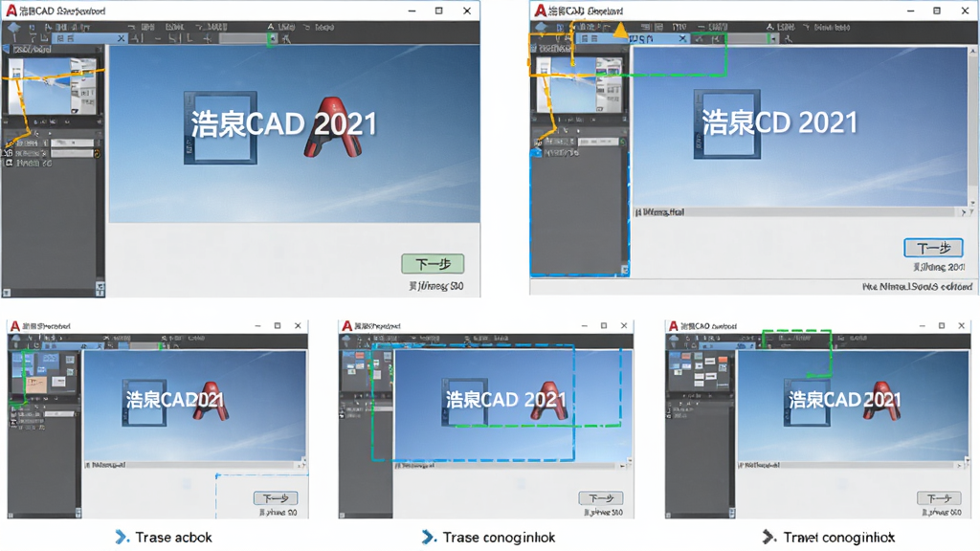Click the scroll-right arrow under top-right preview
980x551 pixels.
point(963,212)
